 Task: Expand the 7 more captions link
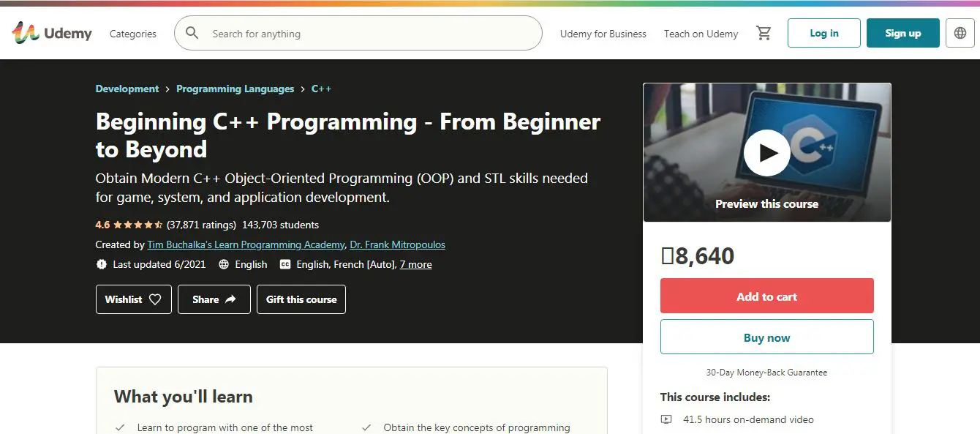415,264
